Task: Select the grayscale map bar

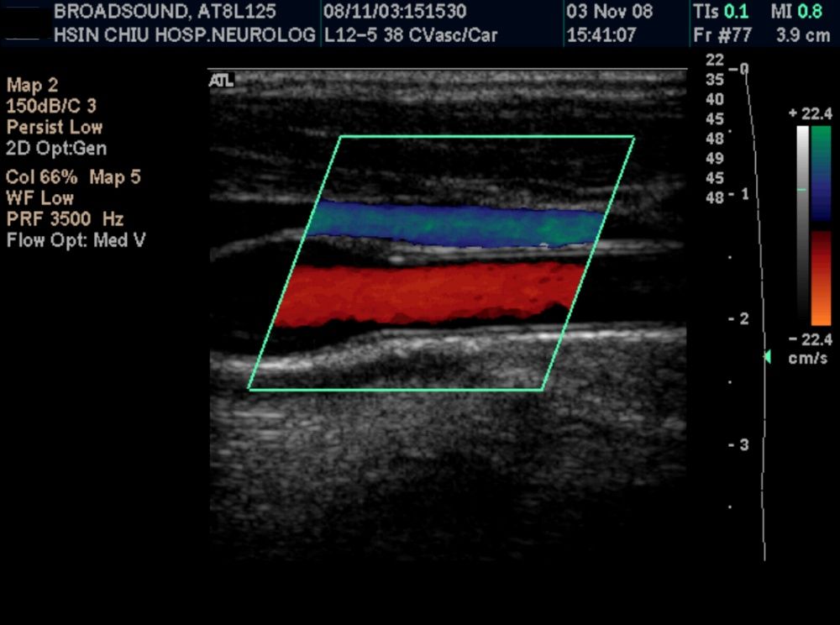Action: (x=803, y=225)
